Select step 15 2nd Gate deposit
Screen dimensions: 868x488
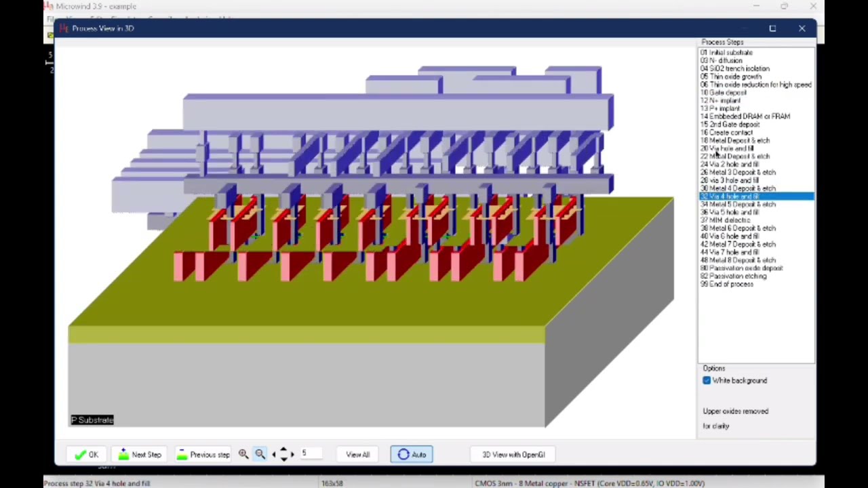(756, 125)
